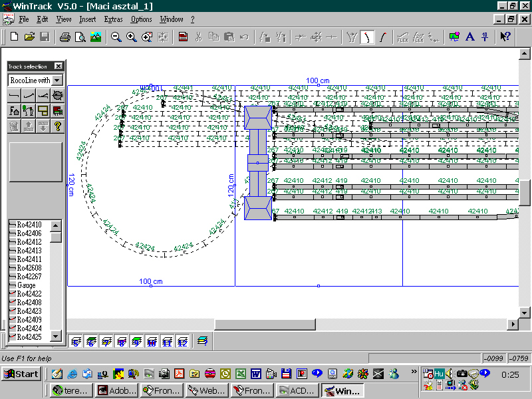Zoom out with the minus magnifier
The image size is (532, 399).
[116, 37]
